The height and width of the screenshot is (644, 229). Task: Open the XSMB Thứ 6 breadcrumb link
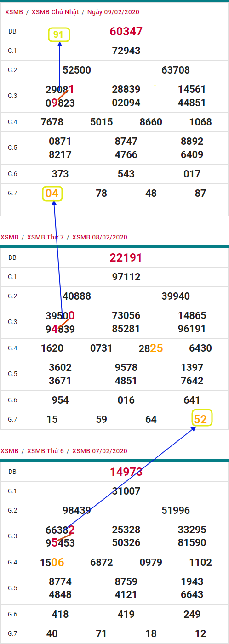point(46,451)
